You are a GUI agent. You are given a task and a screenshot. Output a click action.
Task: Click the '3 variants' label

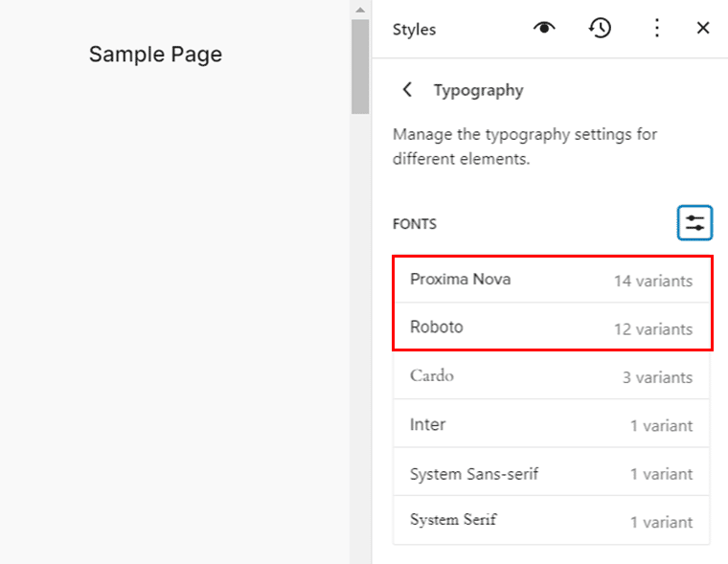[657, 377]
